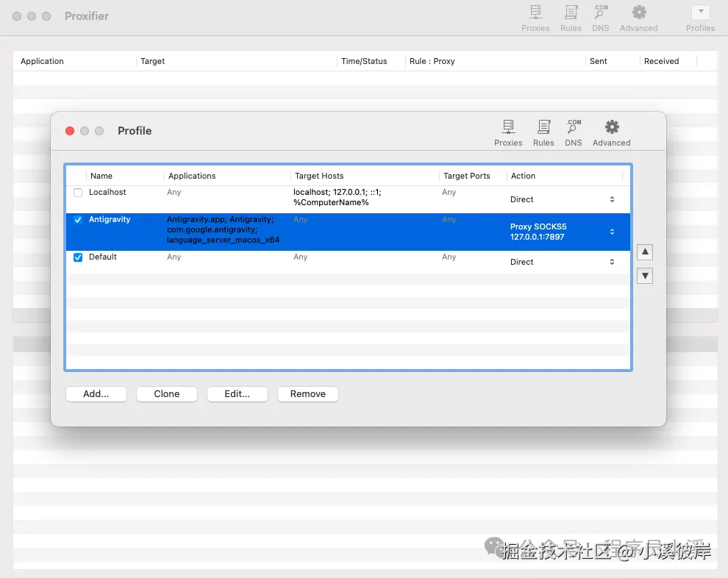The height and width of the screenshot is (578, 728).
Task: Select the Default rule name
Action: pyautogui.click(x=103, y=257)
